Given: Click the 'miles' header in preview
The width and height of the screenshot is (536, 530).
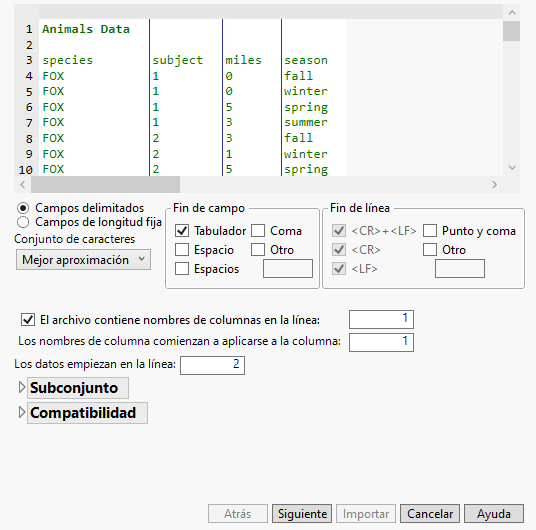Looking at the screenshot, I should (243, 60).
